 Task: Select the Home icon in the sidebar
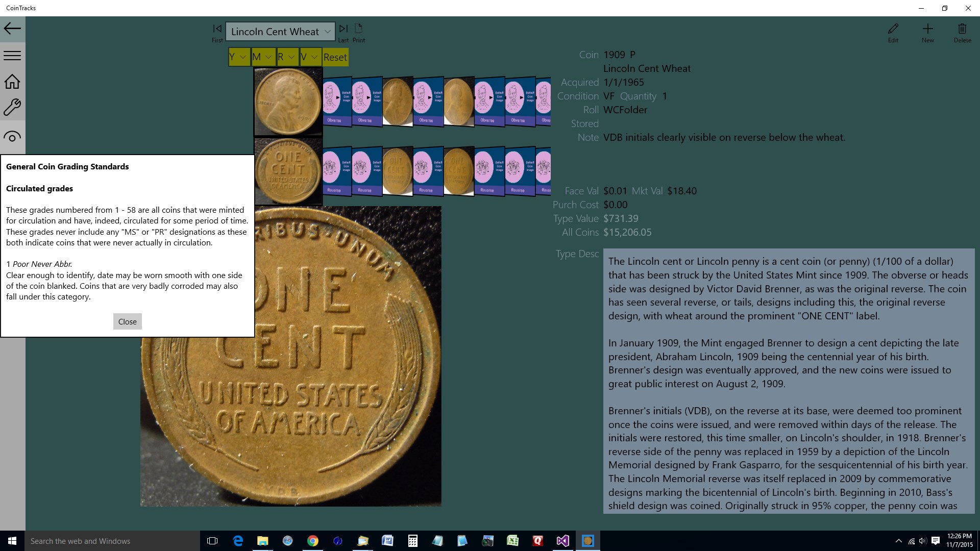(x=12, y=81)
